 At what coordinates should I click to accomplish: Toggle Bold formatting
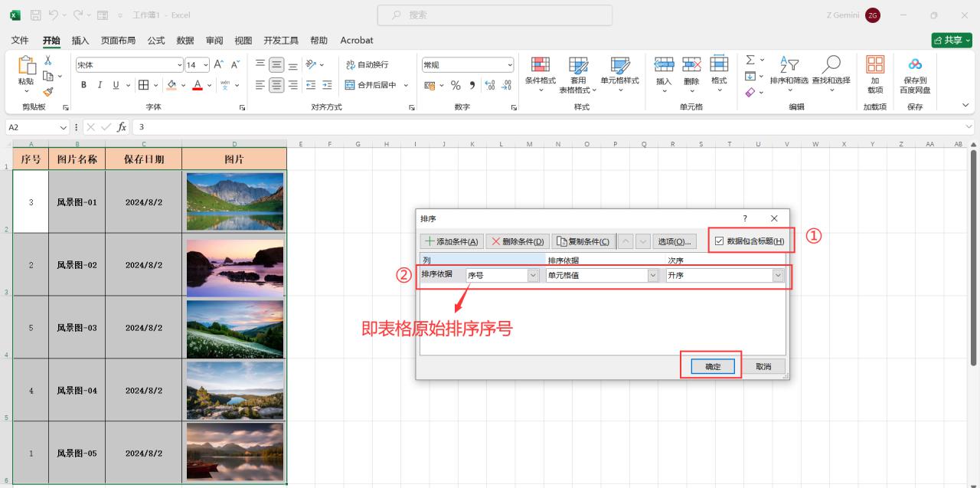pos(83,85)
